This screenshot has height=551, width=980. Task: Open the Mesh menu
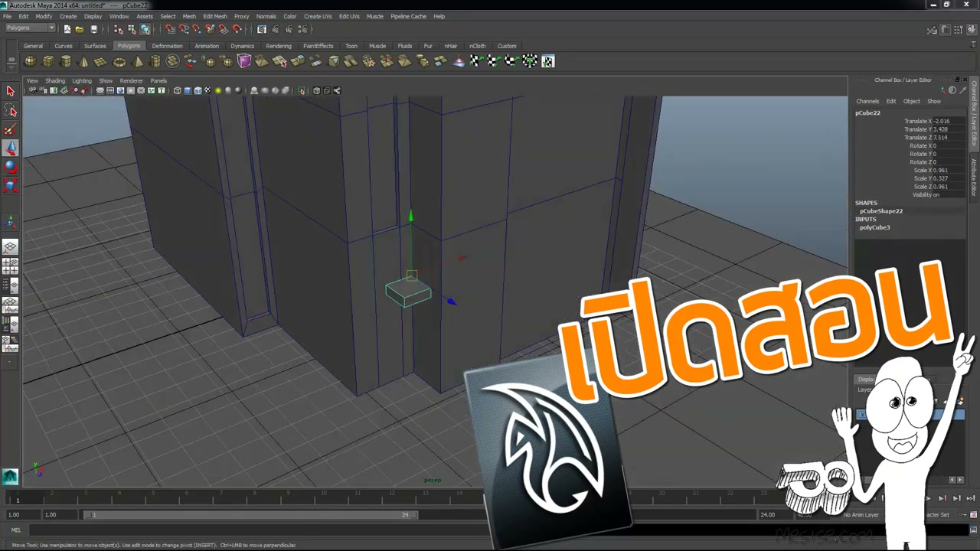(x=189, y=16)
